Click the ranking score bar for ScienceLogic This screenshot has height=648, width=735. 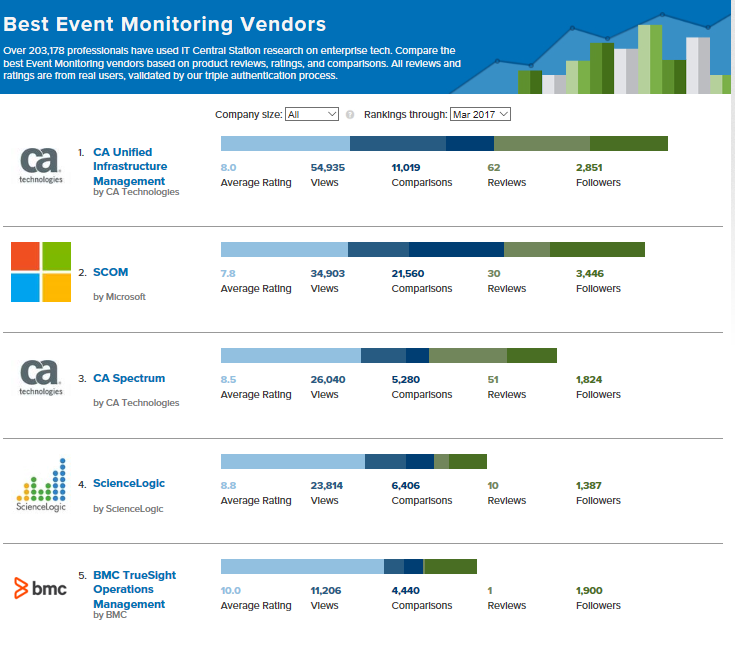(354, 461)
